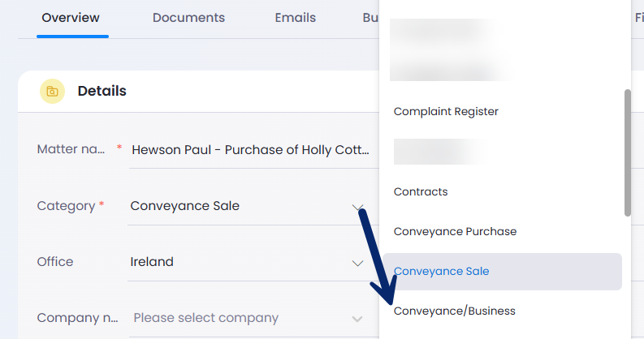
Task: Click the partially hidden Bu tab
Action: (x=370, y=18)
